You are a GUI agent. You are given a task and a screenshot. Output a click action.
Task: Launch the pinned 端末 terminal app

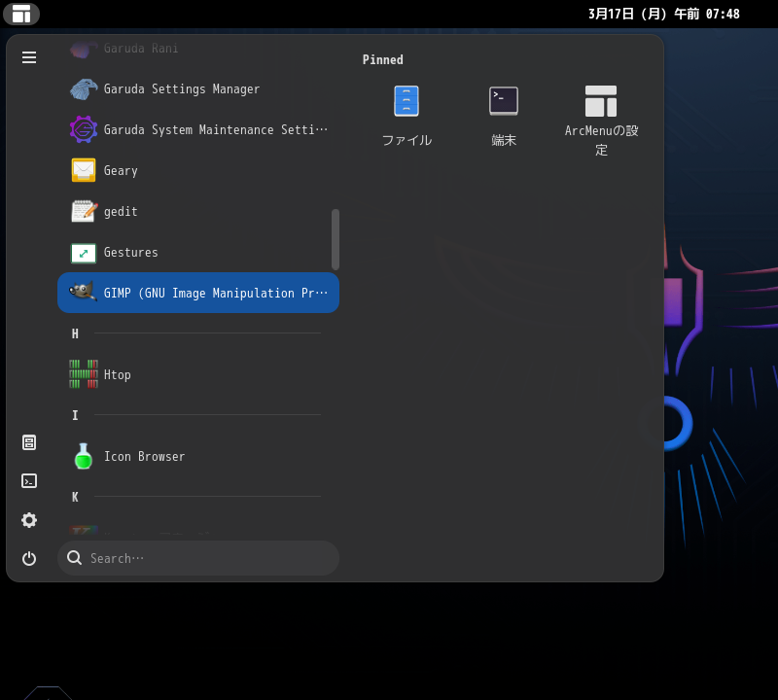[x=504, y=116]
